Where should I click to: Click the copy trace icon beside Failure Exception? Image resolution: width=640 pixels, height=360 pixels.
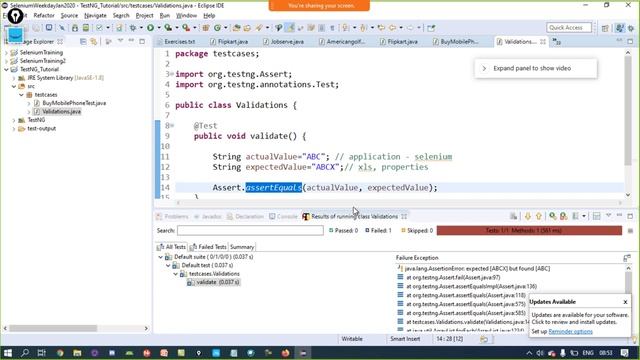[x=627, y=258]
